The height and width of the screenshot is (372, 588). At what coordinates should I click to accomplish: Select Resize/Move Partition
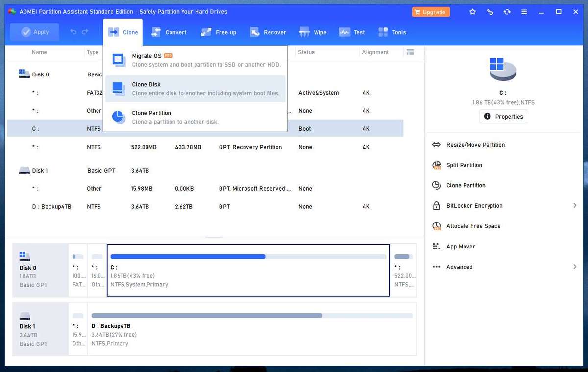click(x=475, y=145)
